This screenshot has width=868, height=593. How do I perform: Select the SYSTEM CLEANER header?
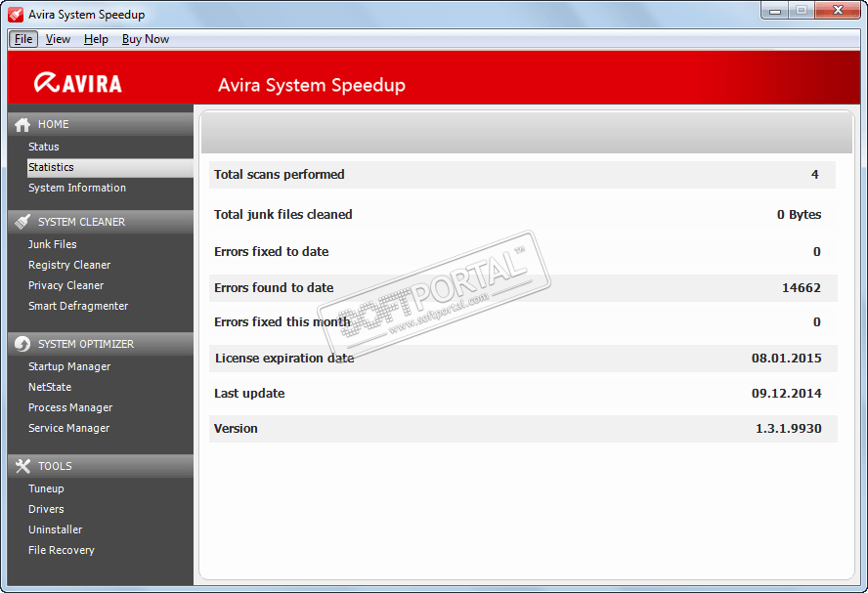tap(101, 222)
